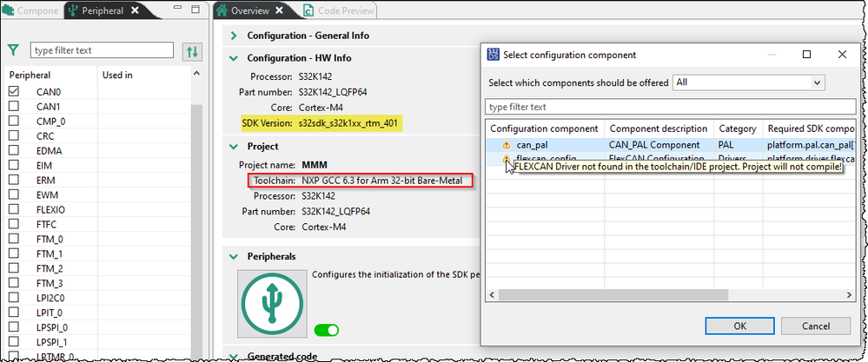The width and height of the screenshot is (868, 362).
Task: Click the flexcan_config warning icon
Action: click(x=506, y=159)
